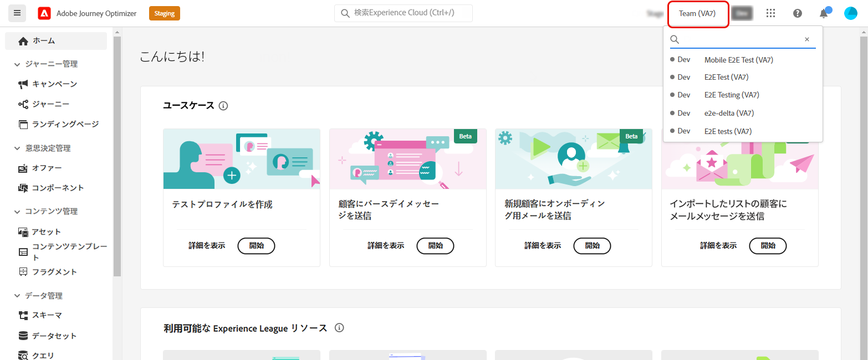Click the Adobe Journey Optimizer title
The height and width of the screenshot is (360, 868).
[96, 13]
